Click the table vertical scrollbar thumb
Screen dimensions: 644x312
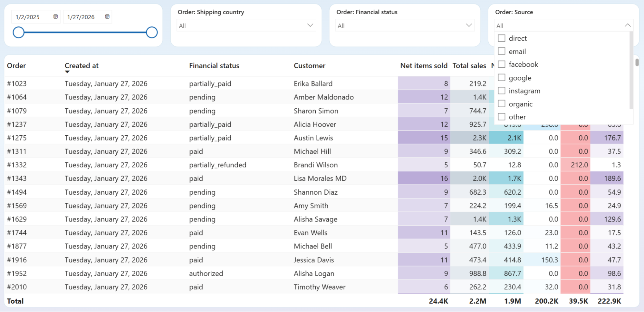(x=637, y=63)
